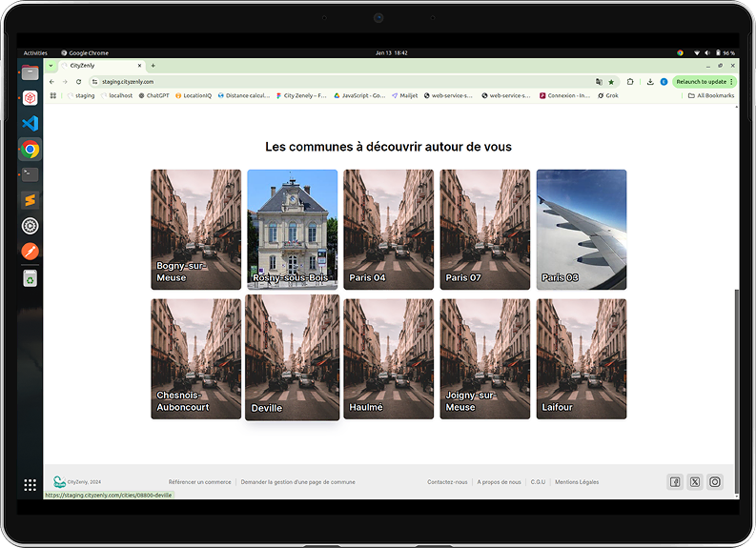Open the Terminal from the dock
Screen dimensions: 756x548
click(30, 174)
